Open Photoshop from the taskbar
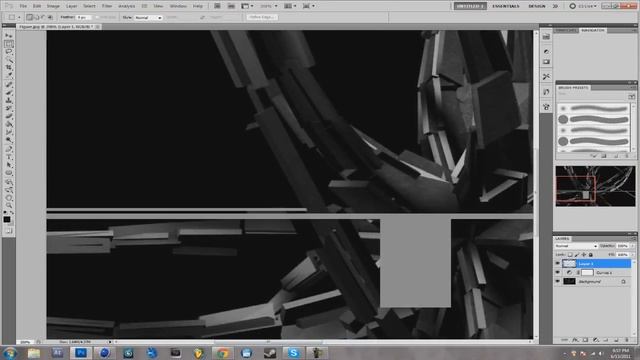 81,353
